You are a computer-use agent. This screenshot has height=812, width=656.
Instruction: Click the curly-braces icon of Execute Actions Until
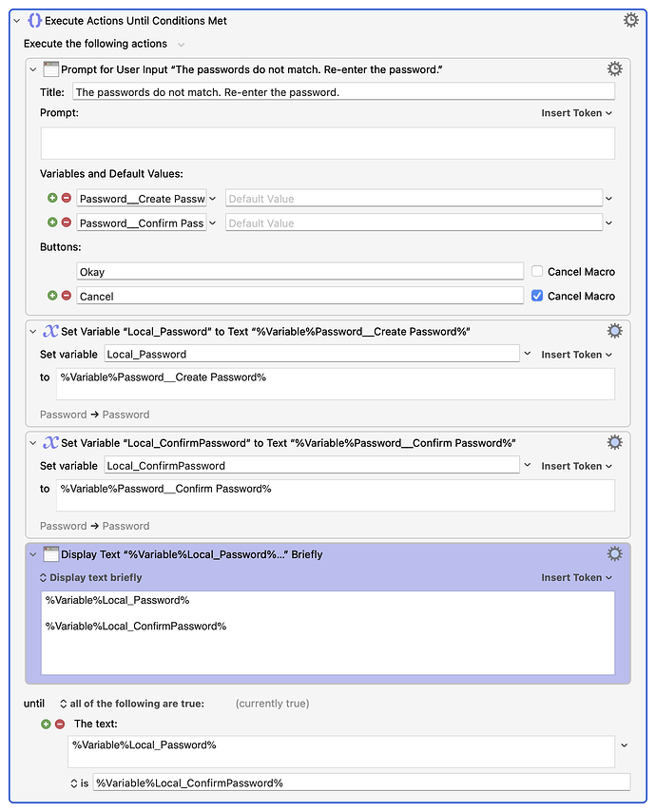(x=34, y=21)
